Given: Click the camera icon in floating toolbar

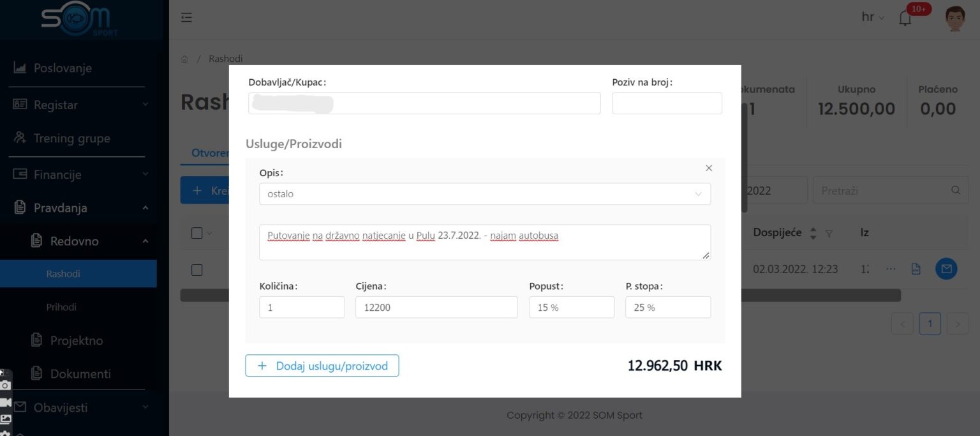Looking at the screenshot, I should (x=5, y=386).
